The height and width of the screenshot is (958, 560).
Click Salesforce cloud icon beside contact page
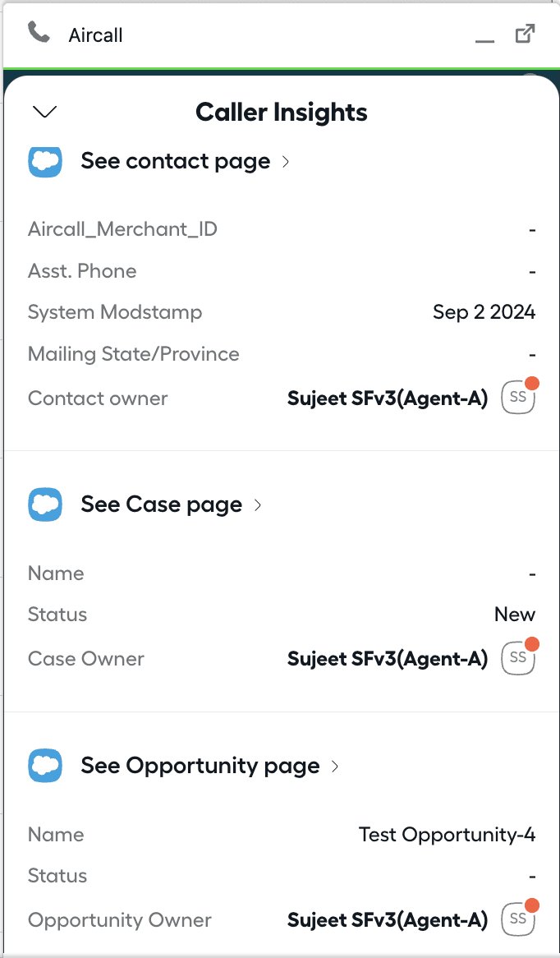(45, 161)
